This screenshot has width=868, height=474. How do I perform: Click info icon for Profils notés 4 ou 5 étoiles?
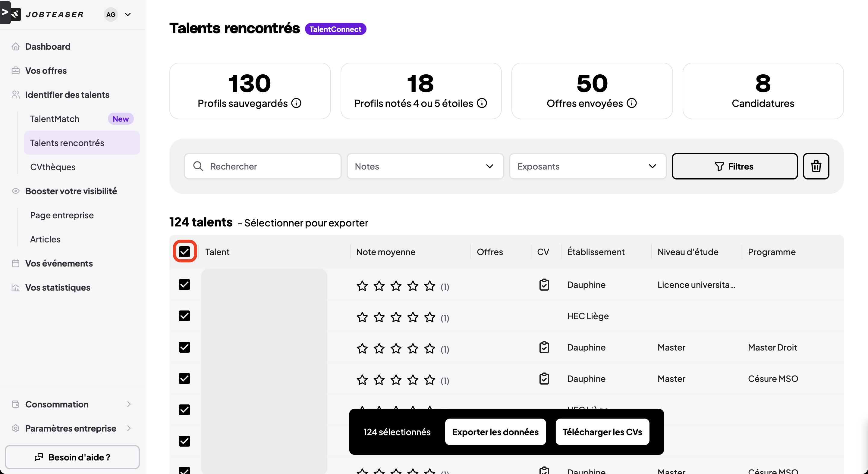[482, 103]
